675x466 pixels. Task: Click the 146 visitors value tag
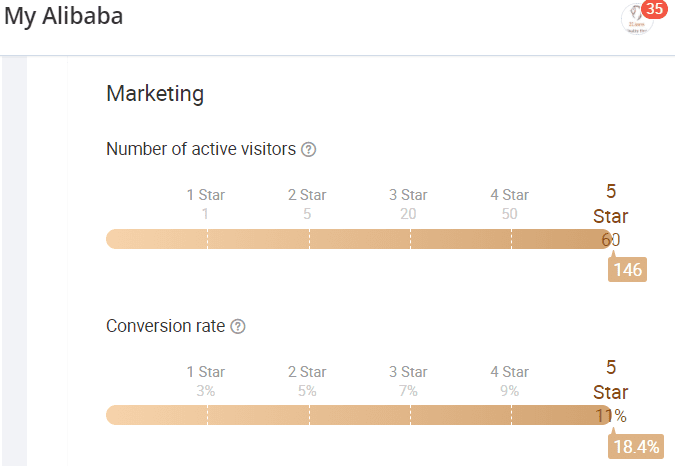click(x=628, y=270)
